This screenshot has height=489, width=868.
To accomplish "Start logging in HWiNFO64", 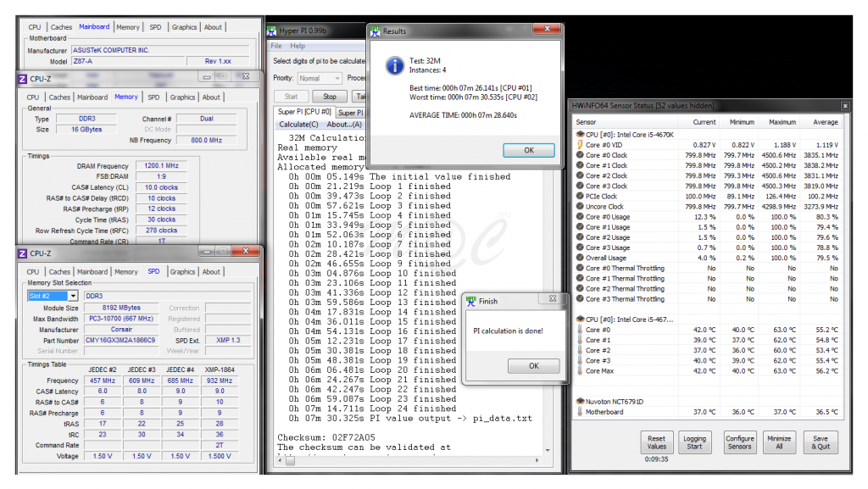I will [x=695, y=442].
